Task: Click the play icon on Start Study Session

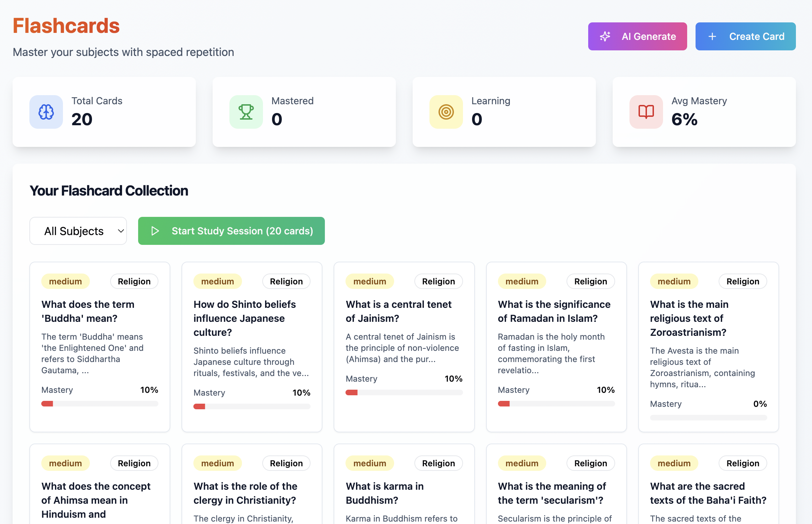Action: (x=155, y=231)
